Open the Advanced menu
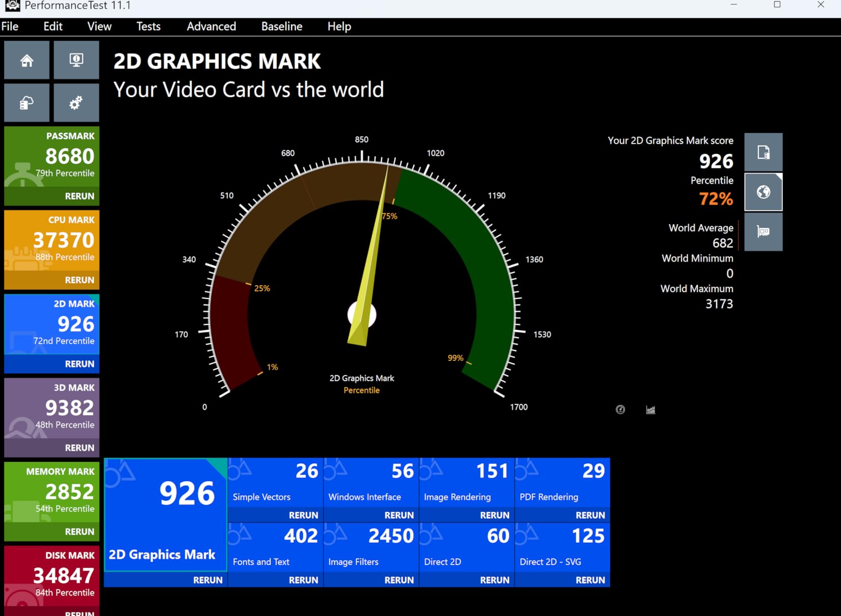This screenshot has height=616, width=841. coord(211,26)
